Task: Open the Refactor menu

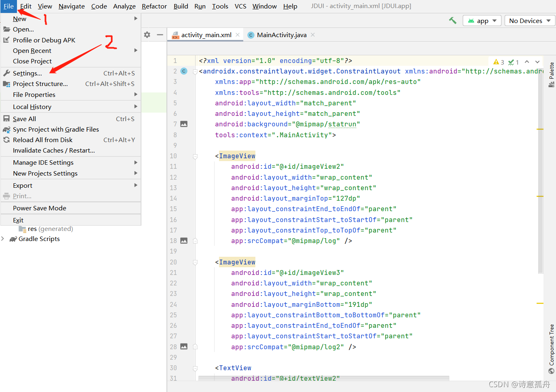Action: (154, 6)
